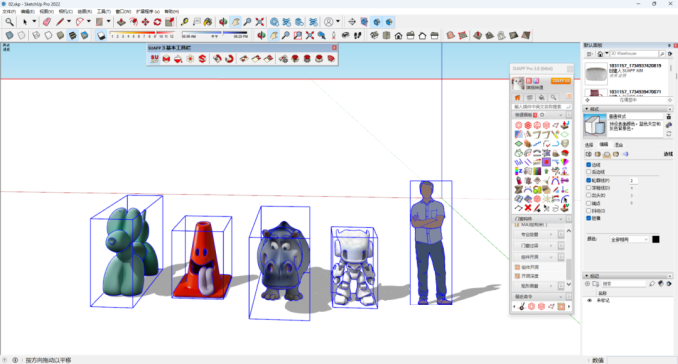Collapse the 标记 tags panel header
Viewport: 678px width, 364px height.
click(x=628, y=276)
